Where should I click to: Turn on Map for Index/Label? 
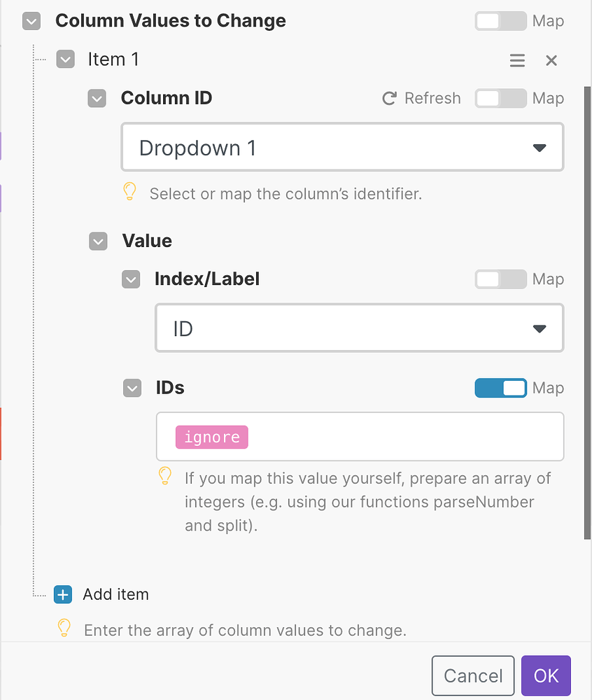500,279
